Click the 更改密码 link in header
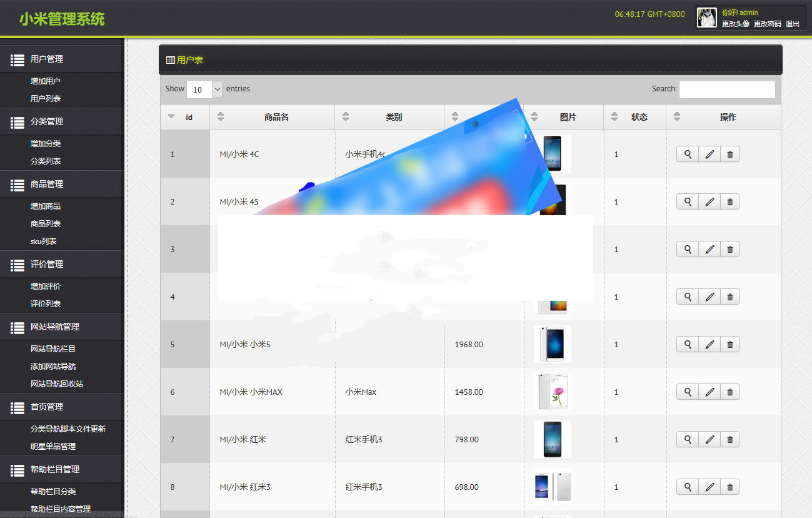The height and width of the screenshot is (518, 812). coord(767,24)
